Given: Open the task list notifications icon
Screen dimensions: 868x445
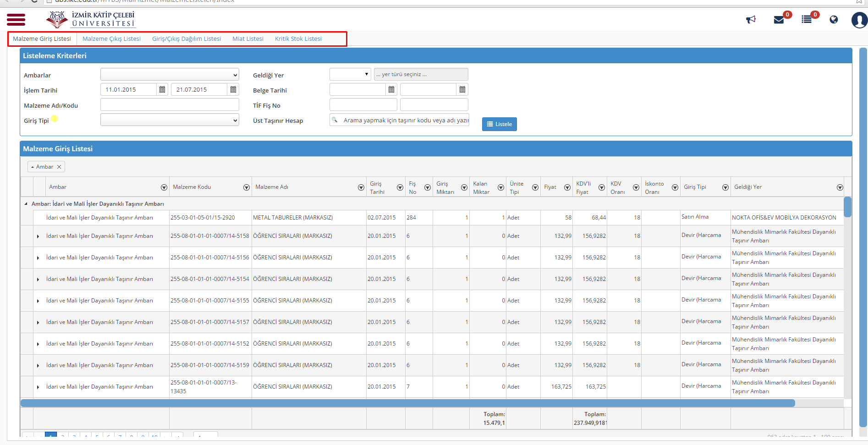Looking at the screenshot, I should (x=807, y=20).
